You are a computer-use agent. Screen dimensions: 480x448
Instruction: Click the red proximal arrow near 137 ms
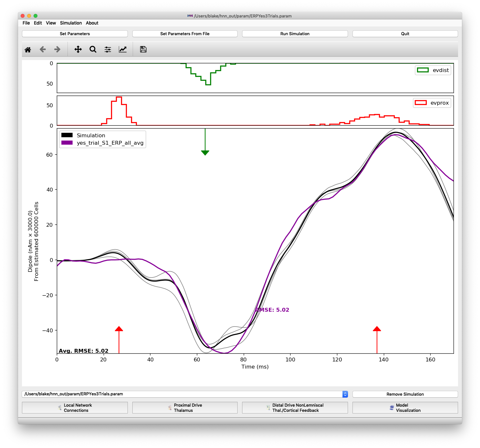pyautogui.click(x=377, y=340)
